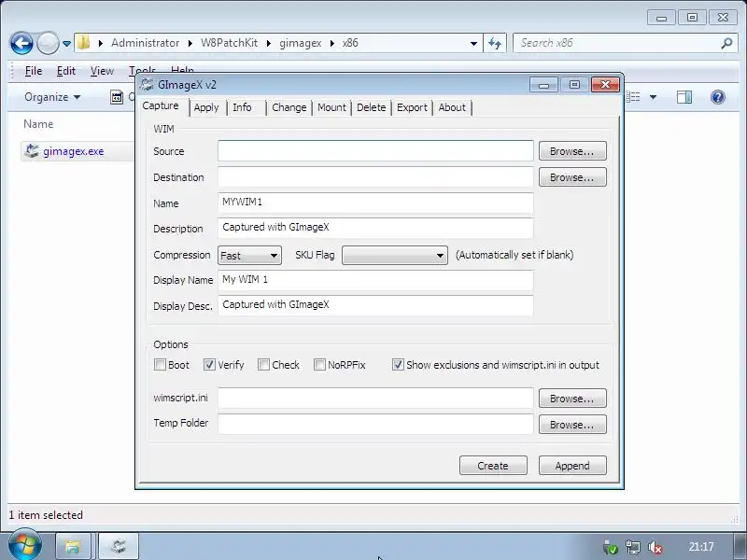Open the SKU Flag dropdown
Viewport: 747px width, 560px height.
394,255
